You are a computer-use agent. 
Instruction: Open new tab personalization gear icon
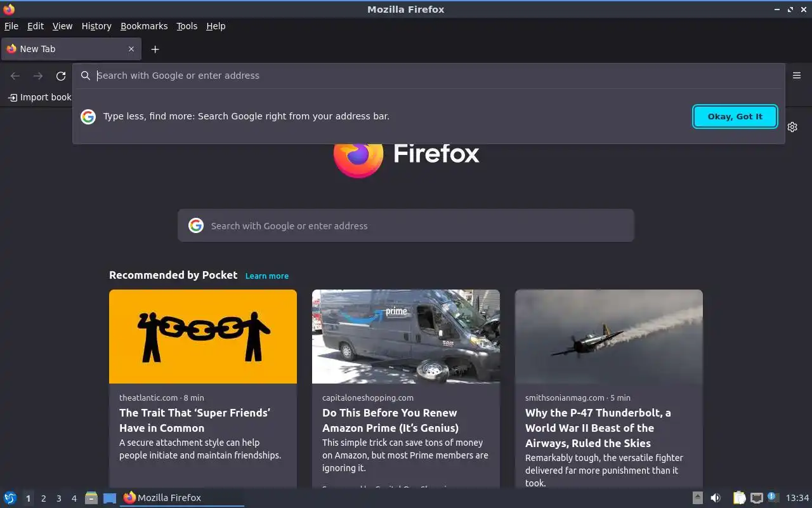[792, 127]
